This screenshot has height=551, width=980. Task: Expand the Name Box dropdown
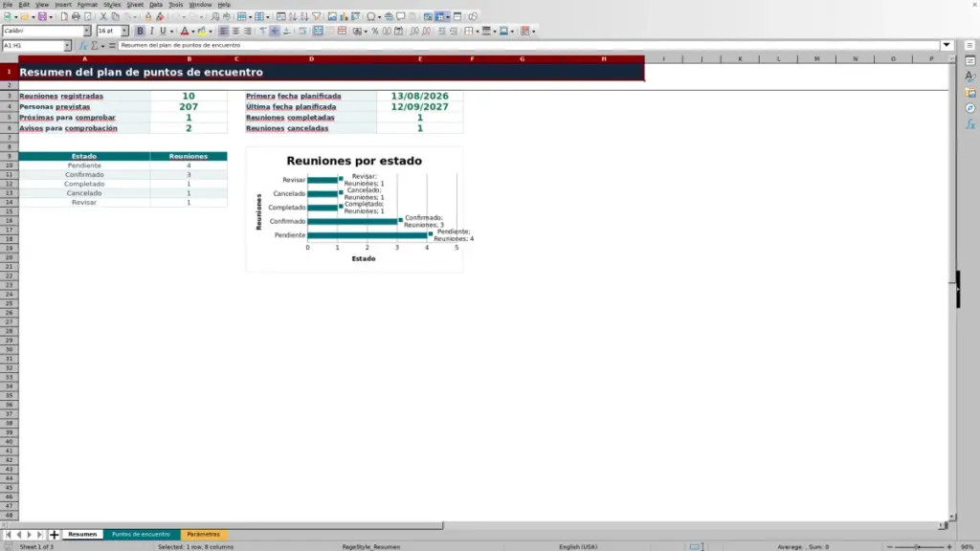67,46
